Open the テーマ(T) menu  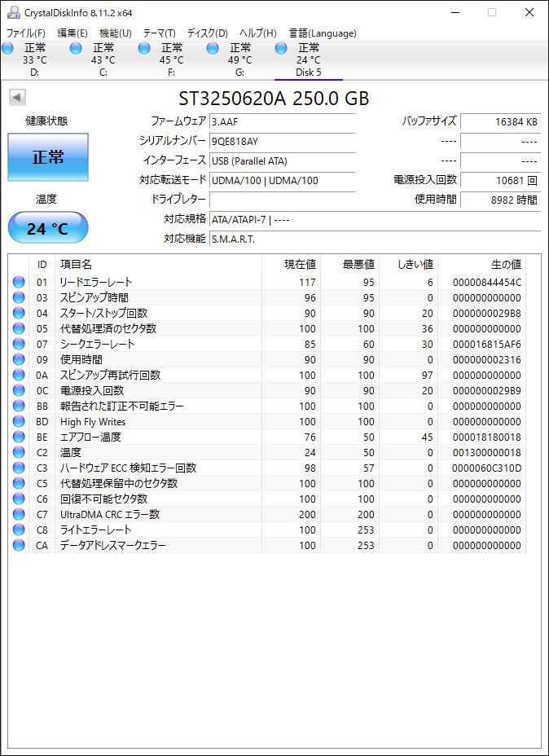tap(160, 33)
